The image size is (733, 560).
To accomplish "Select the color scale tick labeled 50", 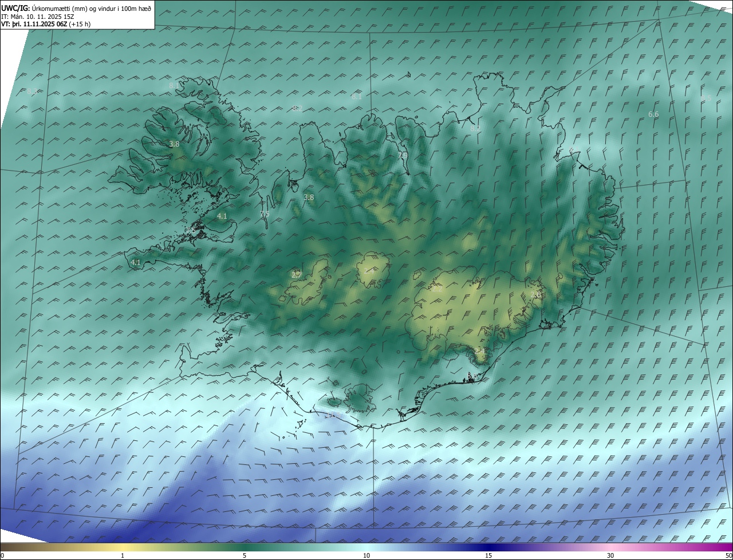I will click(x=728, y=555).
